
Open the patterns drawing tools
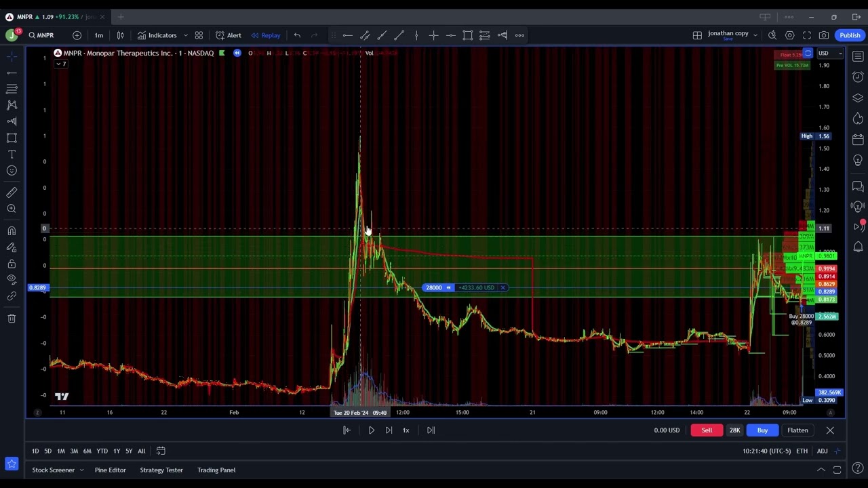click(12, 105)
